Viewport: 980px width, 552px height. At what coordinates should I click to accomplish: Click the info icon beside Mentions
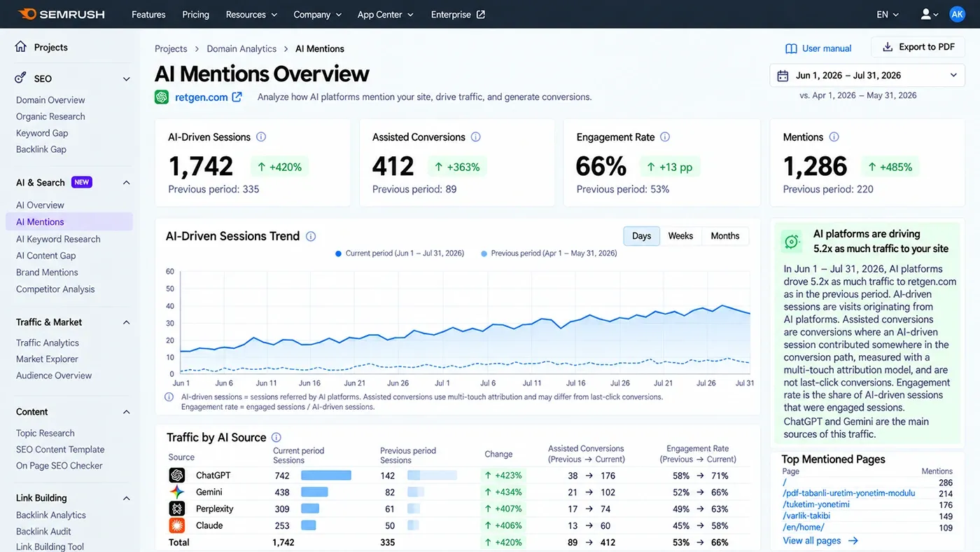pos(834,137)
